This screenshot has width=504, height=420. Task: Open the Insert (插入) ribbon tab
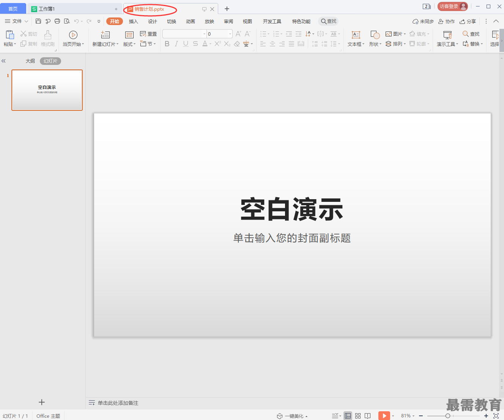133,21
